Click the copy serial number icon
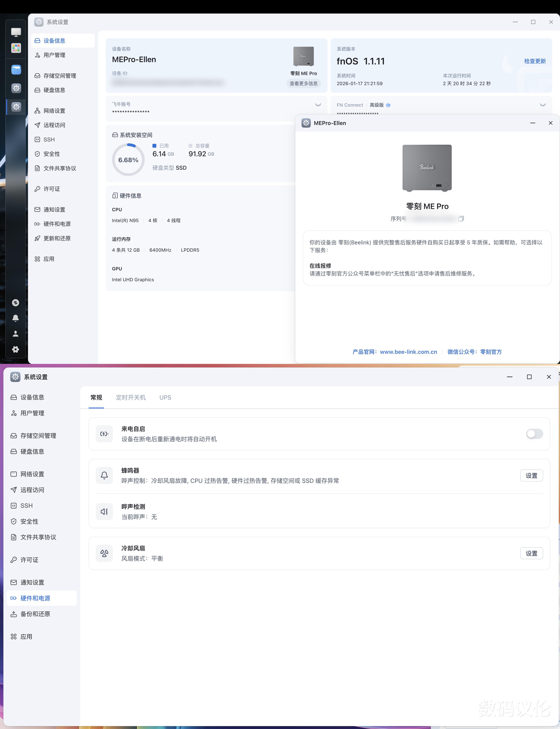The height and width of the screenshot is (729, 560). [461, 219]
